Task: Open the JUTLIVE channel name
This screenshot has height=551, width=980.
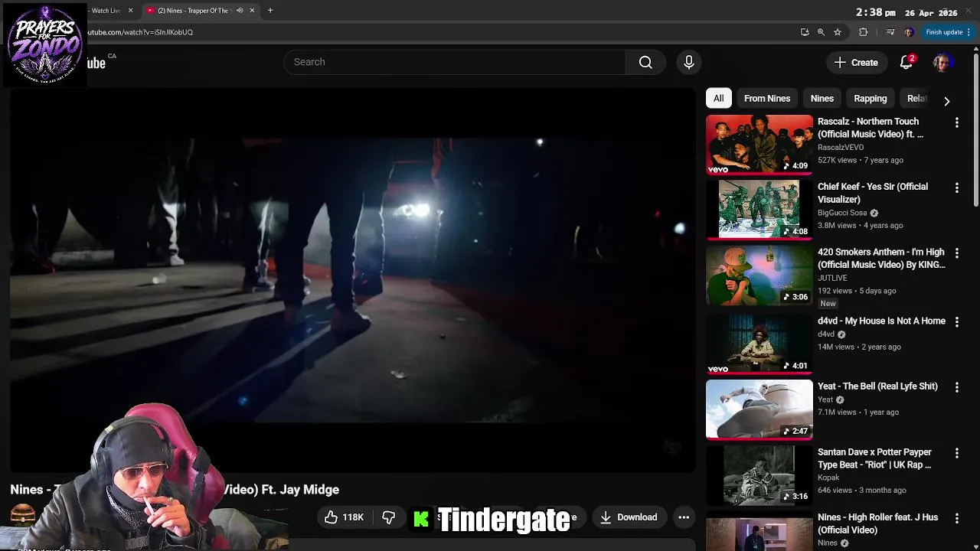Action: pos(832,278)
